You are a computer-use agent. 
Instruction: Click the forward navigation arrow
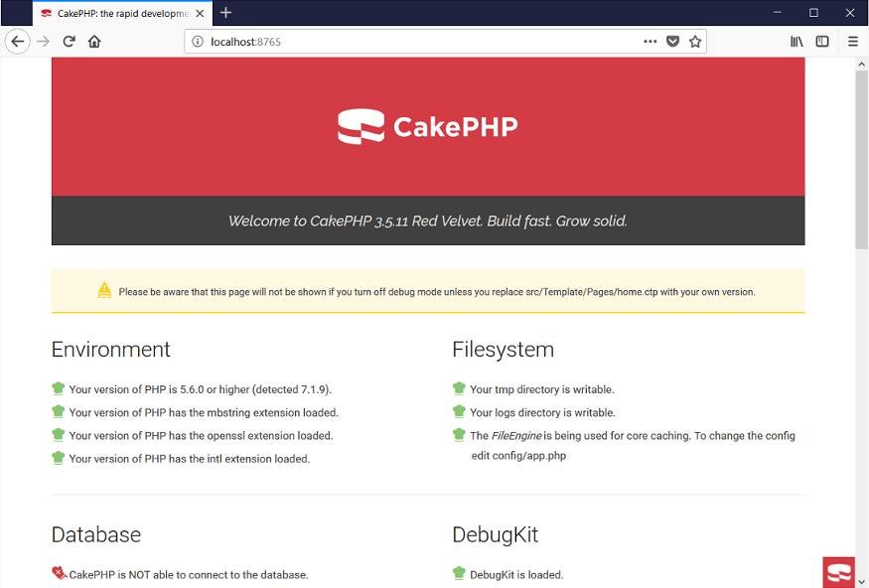43,42
